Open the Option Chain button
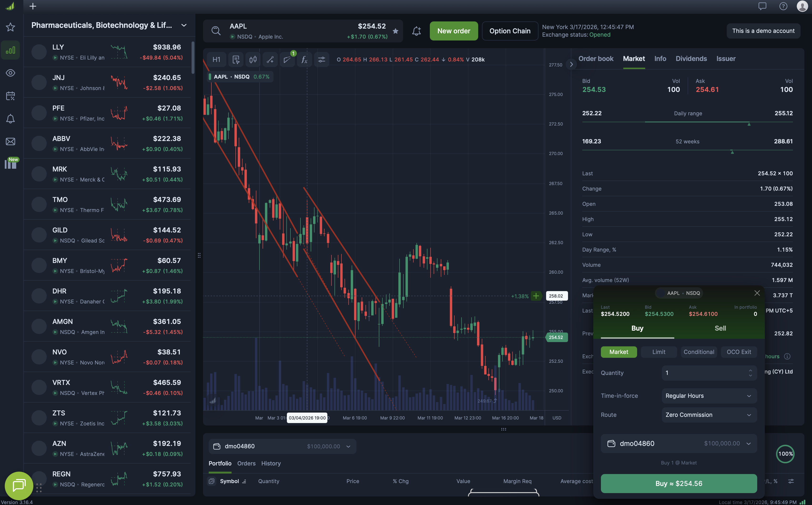Viewport: 812px width, 505px height. [509, 31]
